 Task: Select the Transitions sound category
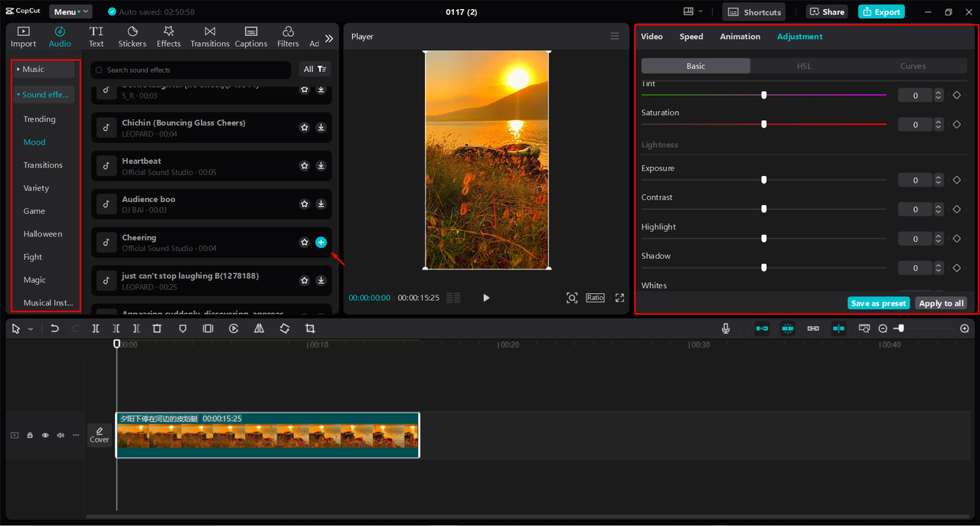tap(43, 165)
